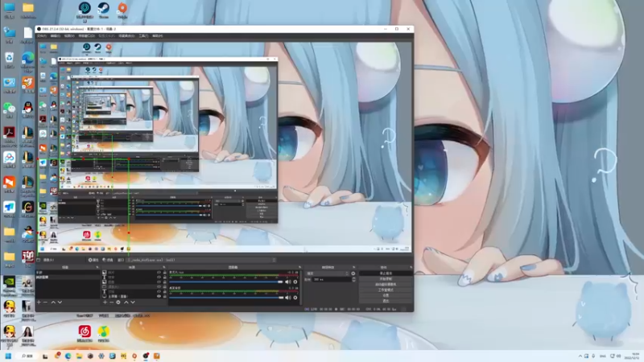Adjust transition duration stepper arrows
Screen dimensions: 644x362
(353, 279)
